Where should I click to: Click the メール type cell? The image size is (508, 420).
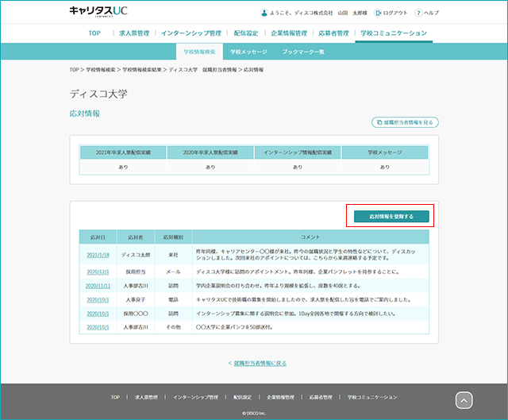pyautogui.click(x=173, y=272)
